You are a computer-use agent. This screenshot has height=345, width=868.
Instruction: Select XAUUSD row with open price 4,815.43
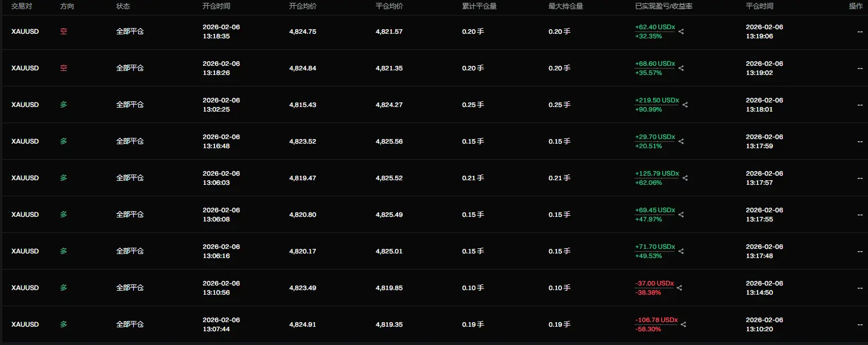[434, 105]
